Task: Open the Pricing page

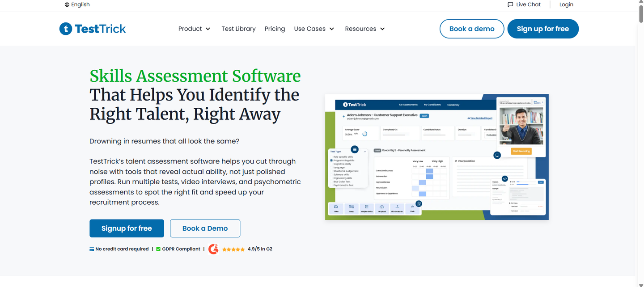Action: (x=275, y=29)
